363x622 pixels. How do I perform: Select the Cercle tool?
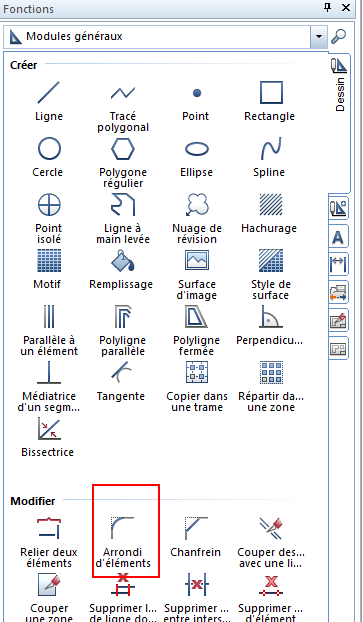click(49, 156)
